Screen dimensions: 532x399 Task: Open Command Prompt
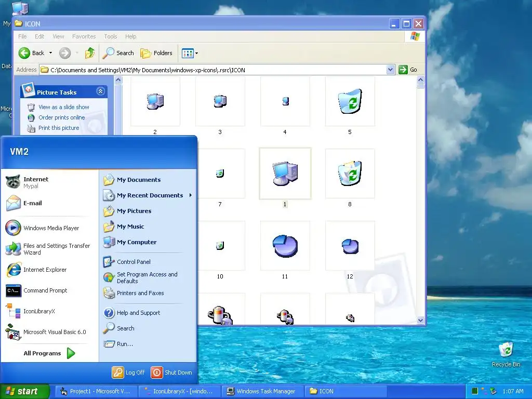[x=49, y=290]
